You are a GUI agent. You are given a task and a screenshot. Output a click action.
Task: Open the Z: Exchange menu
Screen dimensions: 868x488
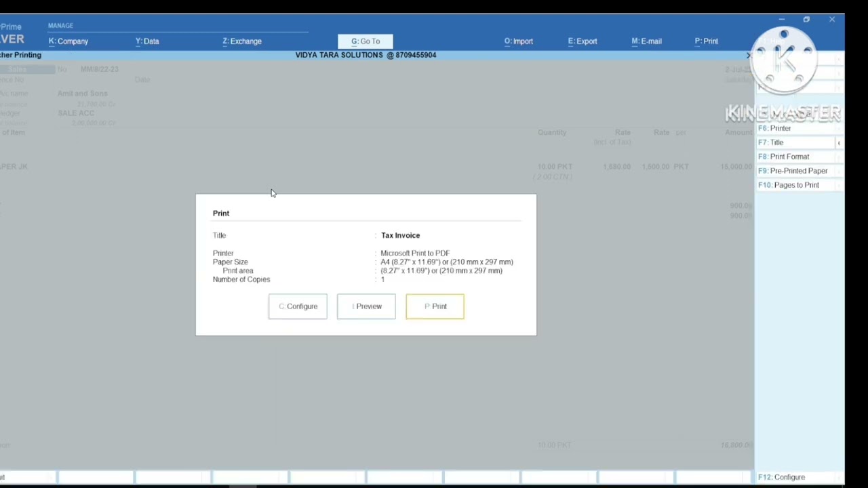[242, 41]
